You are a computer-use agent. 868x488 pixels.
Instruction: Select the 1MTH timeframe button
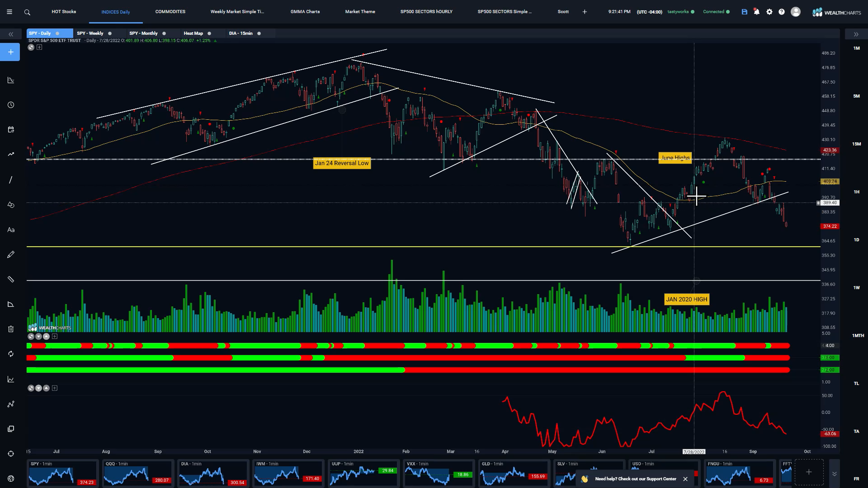[x=858, y=335]
